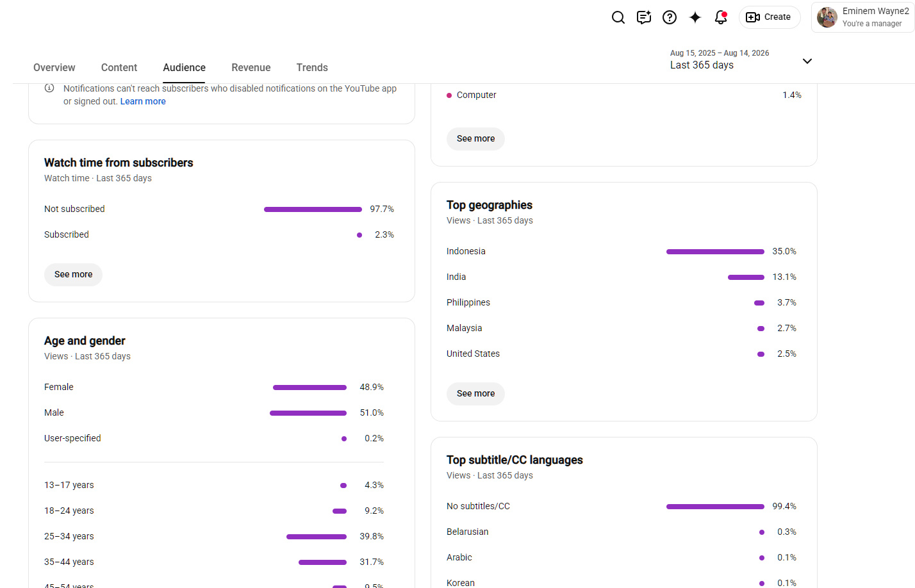
Task: Open the search magnifier icon
Action: [618, 17]
